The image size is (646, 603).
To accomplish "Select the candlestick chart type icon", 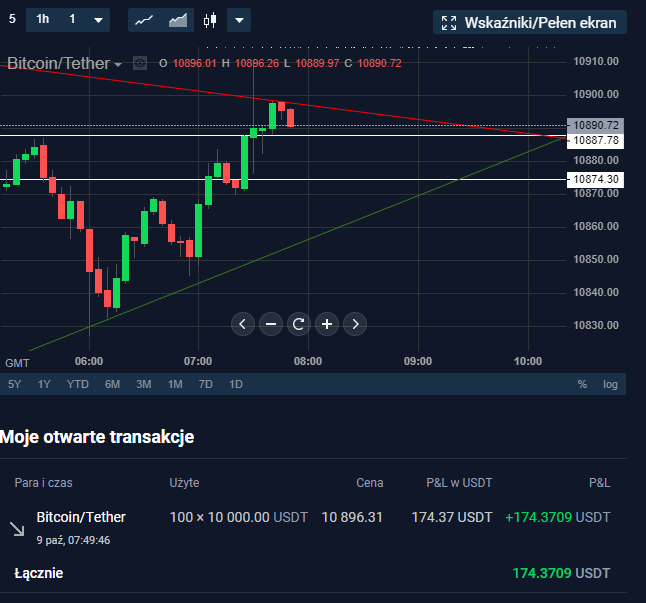I will tap(210, 20).
